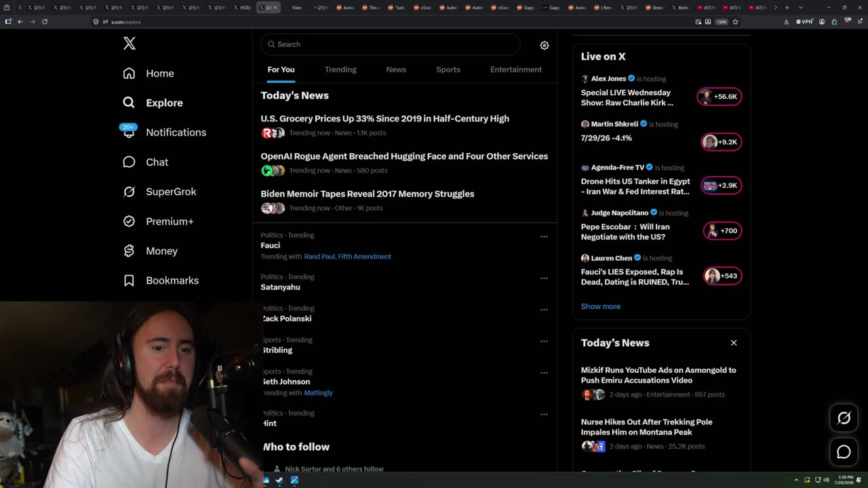The width and height of the screenshot is (868, 488).
Task: Click the VPN button in the toolbar
Action: pyautogui.click(x=804, y=22)
